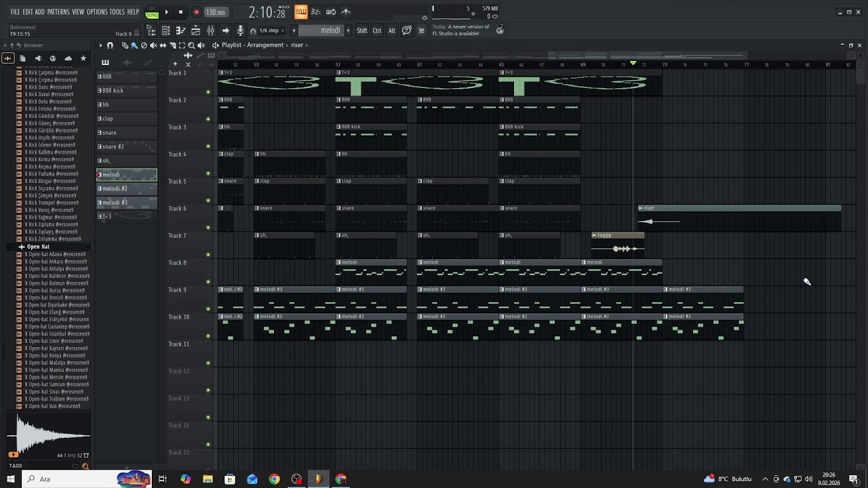
Task: Click the microphone recording icon
Action: [x=240, y=30]
